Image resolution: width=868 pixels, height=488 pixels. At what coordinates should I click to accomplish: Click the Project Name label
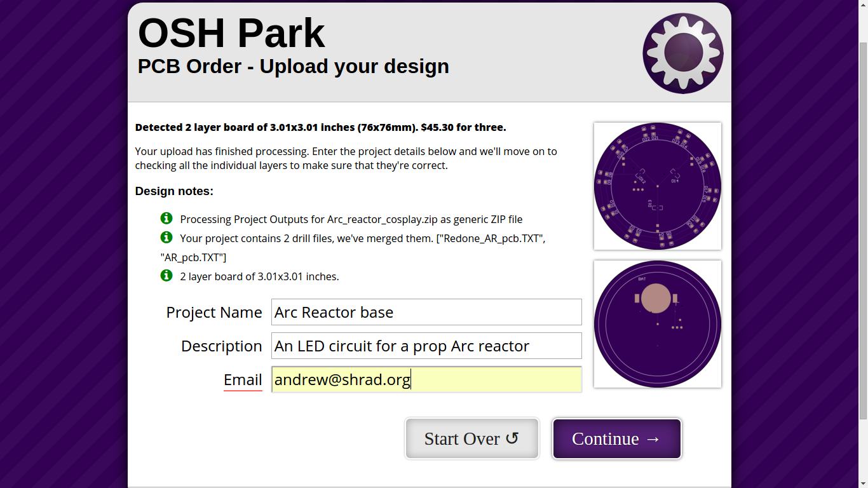(214, 312)
